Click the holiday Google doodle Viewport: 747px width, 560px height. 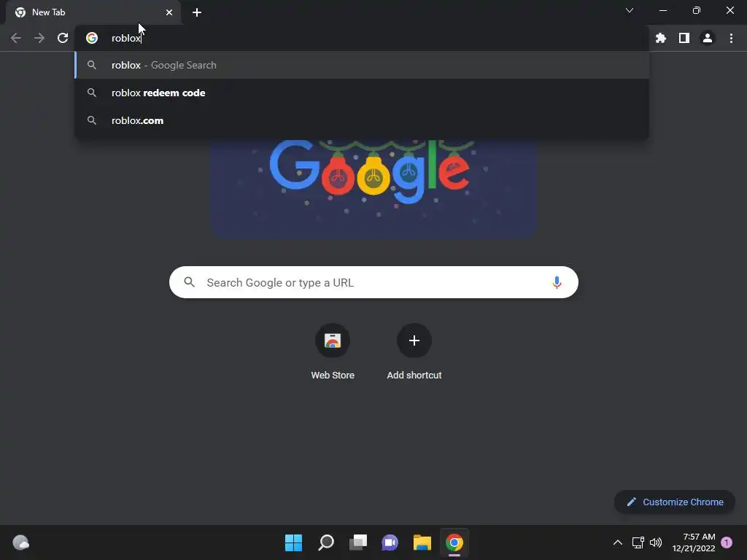373,188
